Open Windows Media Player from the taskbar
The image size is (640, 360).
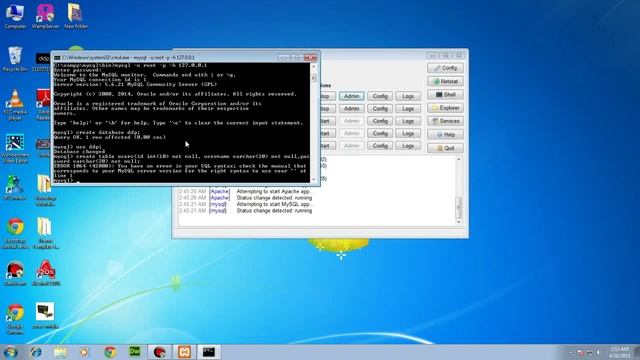pos(84,352)
